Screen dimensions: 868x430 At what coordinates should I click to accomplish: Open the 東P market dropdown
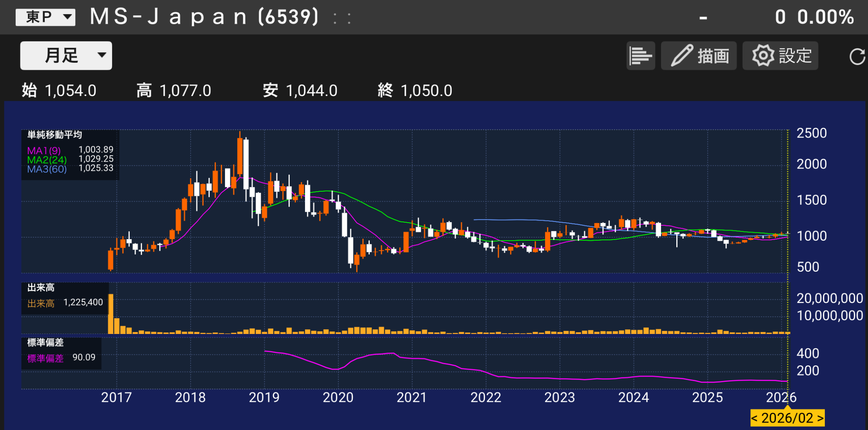(45, 17)
